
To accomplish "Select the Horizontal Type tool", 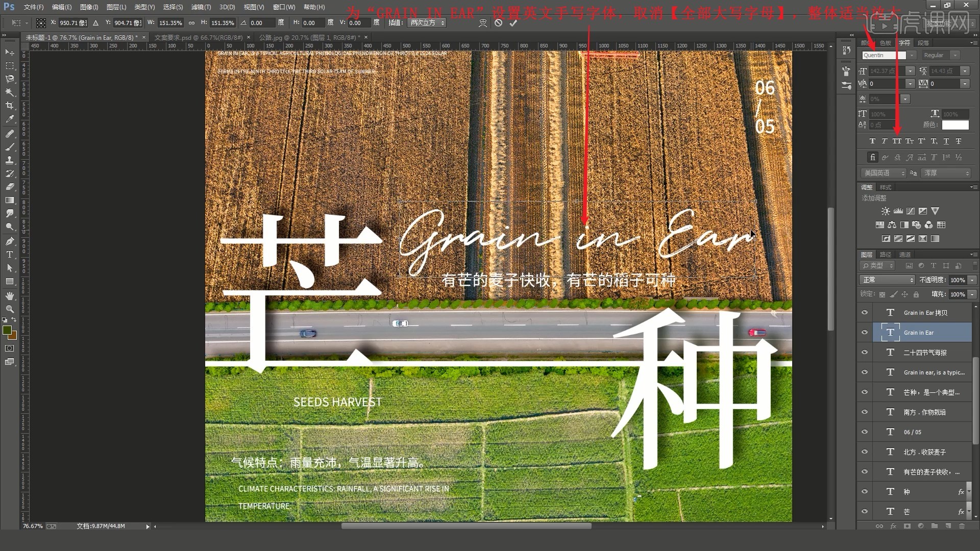I will 10,255.
